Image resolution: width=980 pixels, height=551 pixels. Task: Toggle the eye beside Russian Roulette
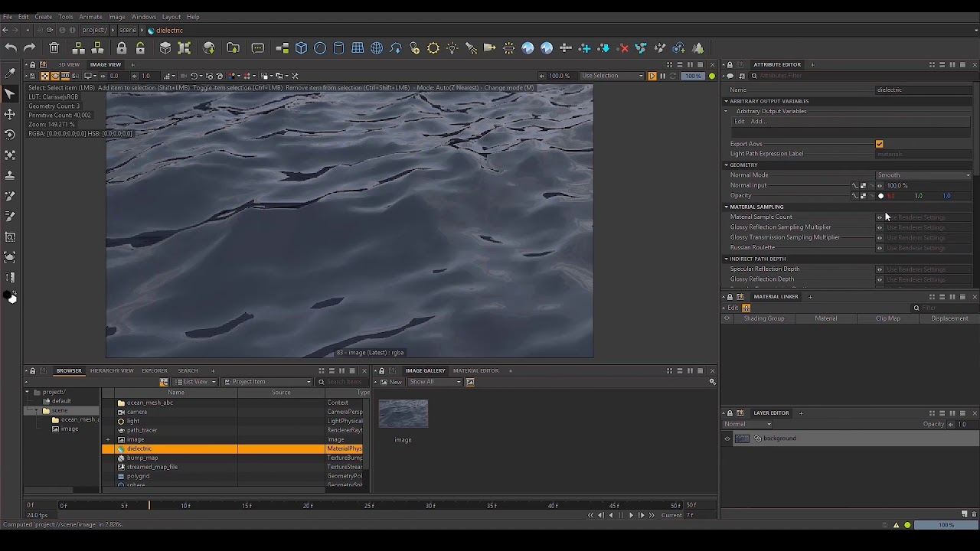pyautogui.click(x=880, y=248)
